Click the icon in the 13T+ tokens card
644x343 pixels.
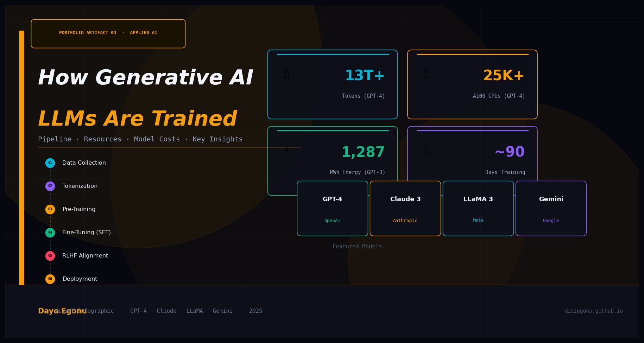286,74
